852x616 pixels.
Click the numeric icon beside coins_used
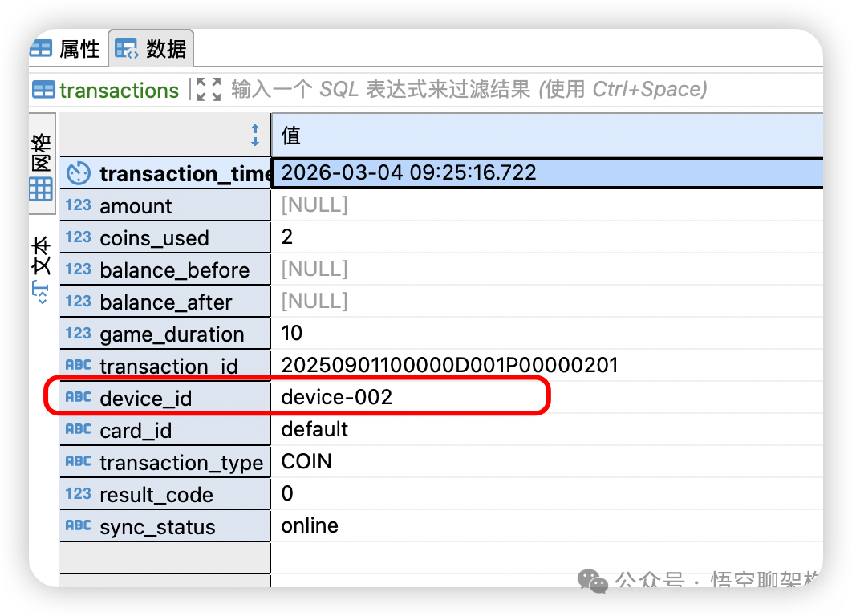point(78,237)
